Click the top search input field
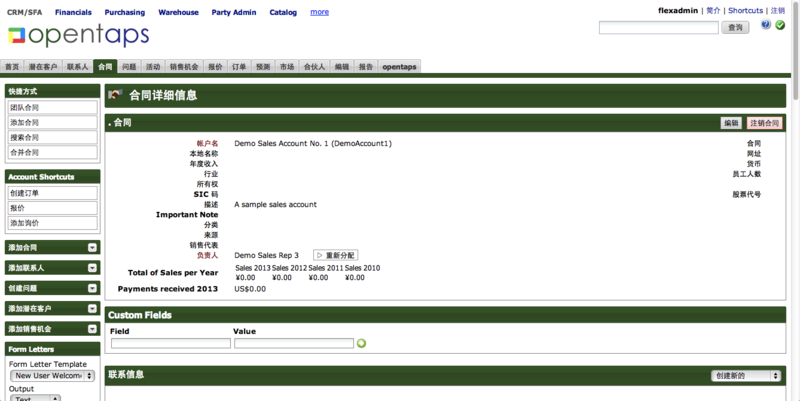 click(x=659, y=28)
